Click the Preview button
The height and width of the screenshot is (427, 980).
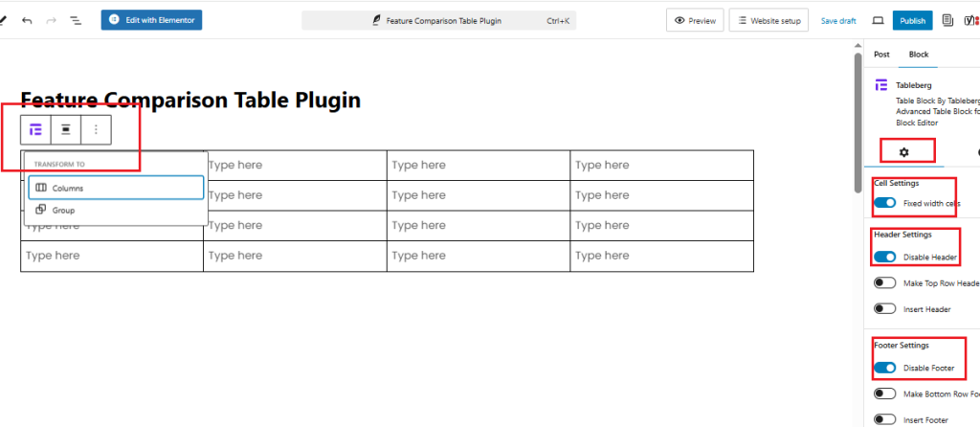coord(695,21)
